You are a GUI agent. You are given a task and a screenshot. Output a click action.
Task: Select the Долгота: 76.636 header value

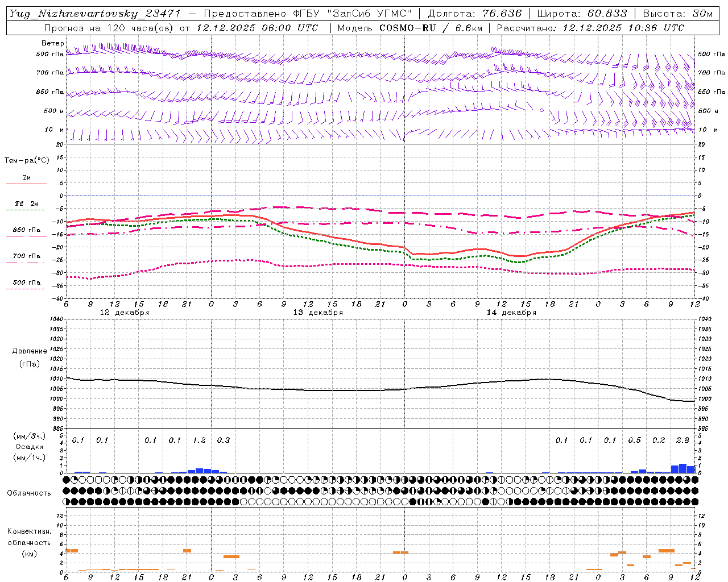pyautogui.click(x=475, y=14)
